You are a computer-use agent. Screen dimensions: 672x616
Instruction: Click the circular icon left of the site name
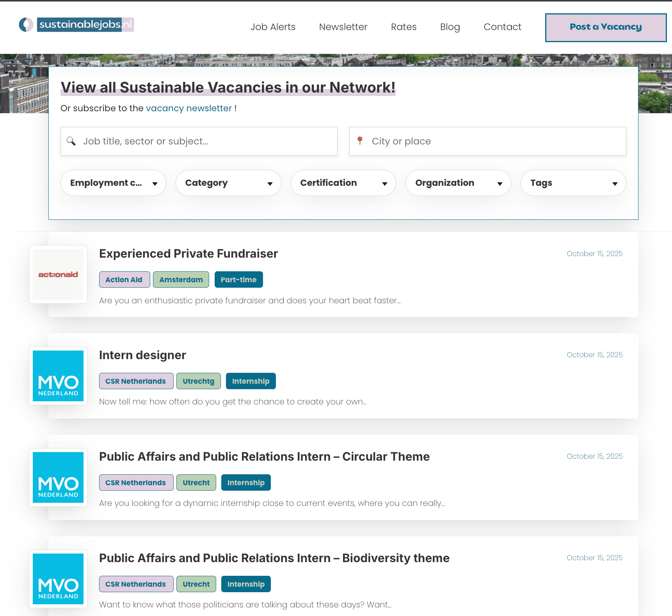click(25, 25)
